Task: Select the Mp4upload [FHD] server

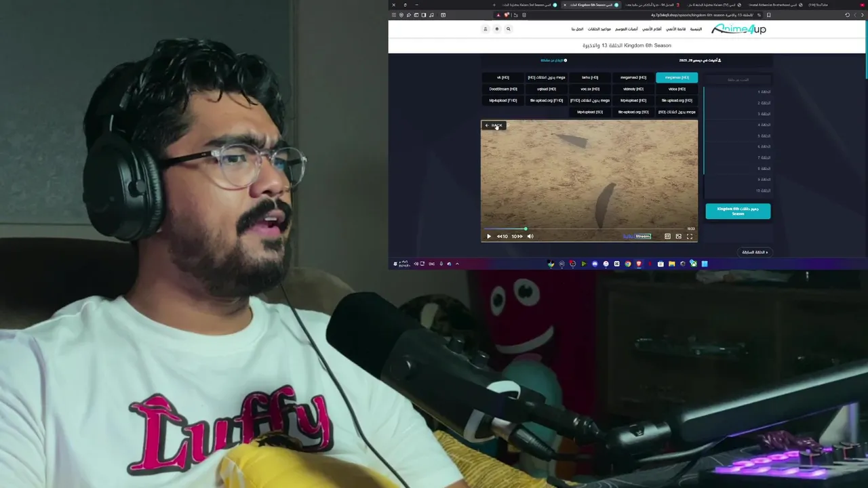Action: coord(503,100)
